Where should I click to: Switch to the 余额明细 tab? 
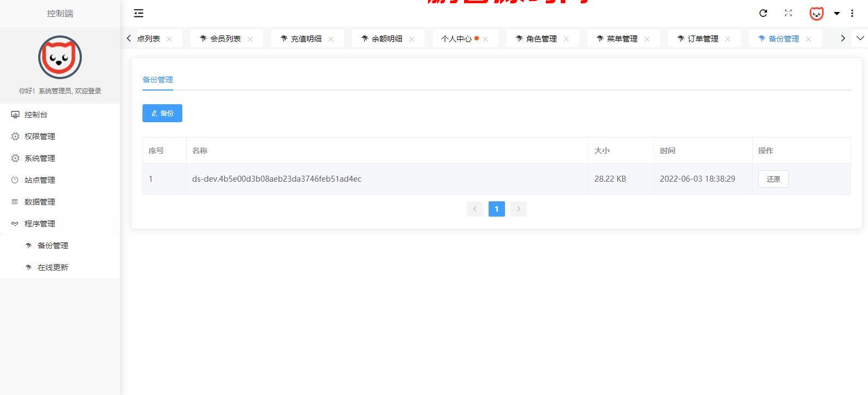[387, 39]
